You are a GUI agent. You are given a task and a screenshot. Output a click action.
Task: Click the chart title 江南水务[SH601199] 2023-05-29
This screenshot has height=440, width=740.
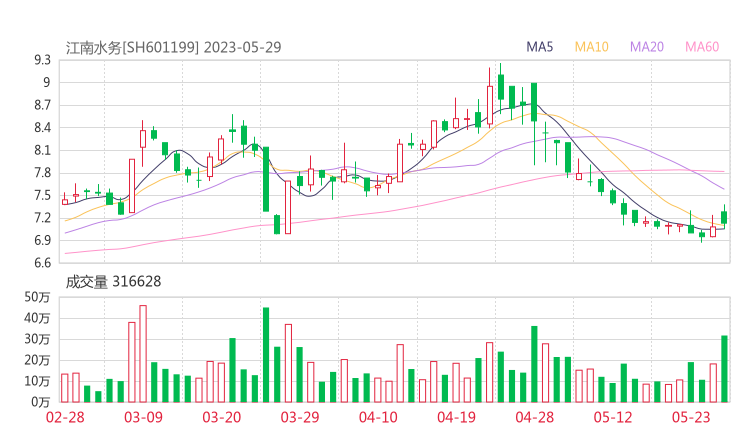tap(173, 48)
